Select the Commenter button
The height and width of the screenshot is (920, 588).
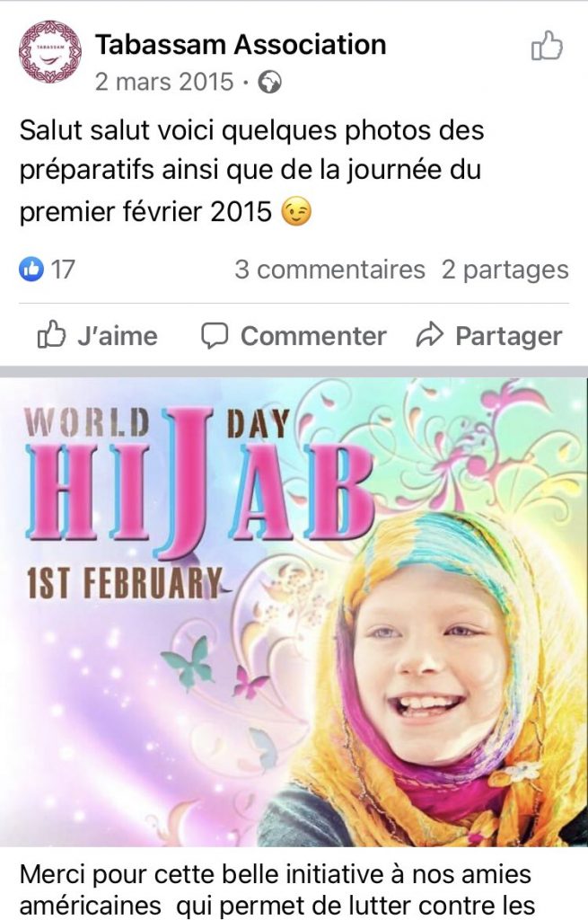coord(294,336)
